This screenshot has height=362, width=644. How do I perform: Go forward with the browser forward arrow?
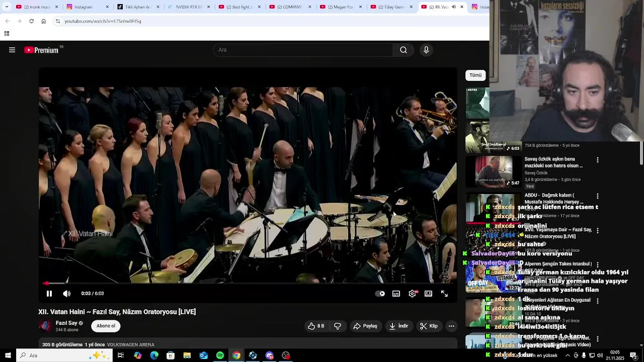[19, 21]
